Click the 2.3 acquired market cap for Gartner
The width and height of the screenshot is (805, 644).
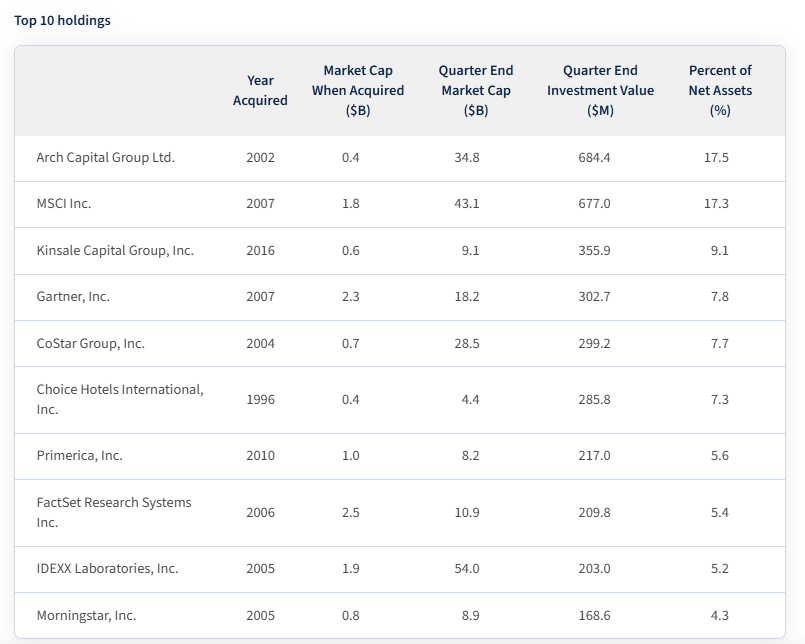[351, 297]
